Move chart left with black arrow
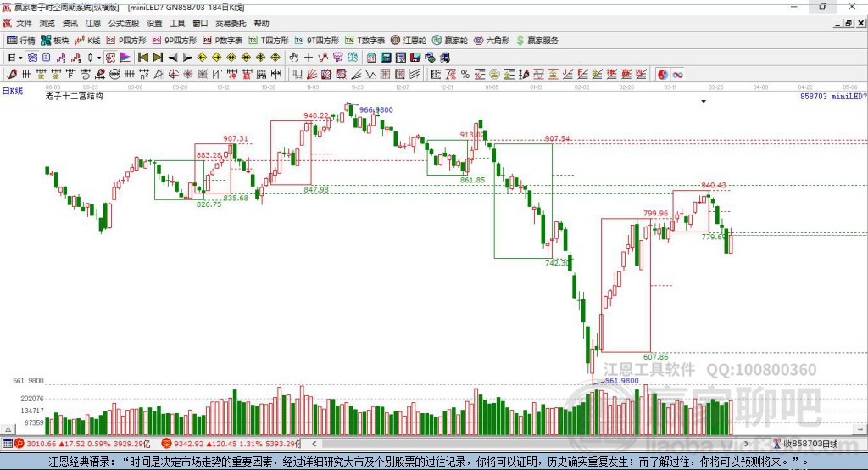The width and height of the screenshot is (868, 470). 173,58
